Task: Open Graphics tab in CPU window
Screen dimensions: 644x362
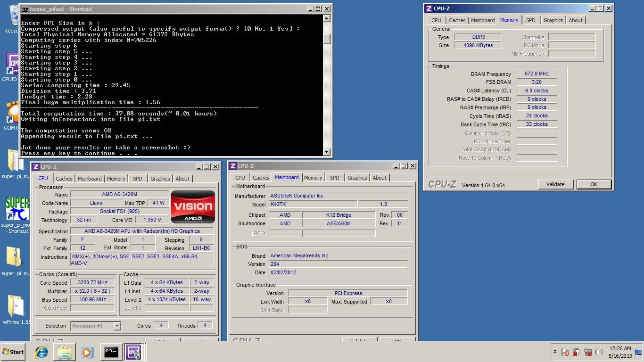Action: (x=160, y=179)
